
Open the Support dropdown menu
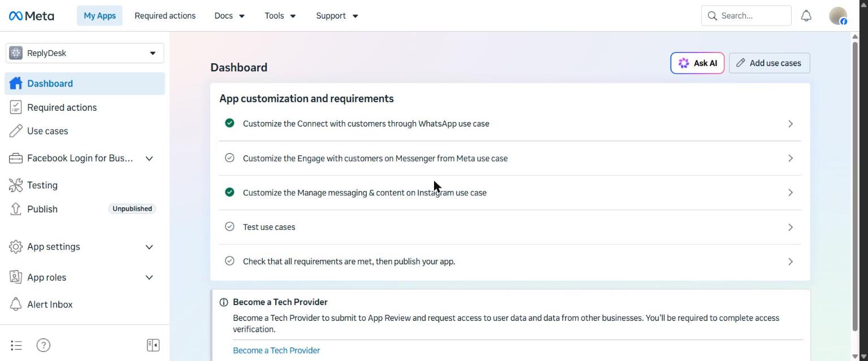[x=337, y=16]
